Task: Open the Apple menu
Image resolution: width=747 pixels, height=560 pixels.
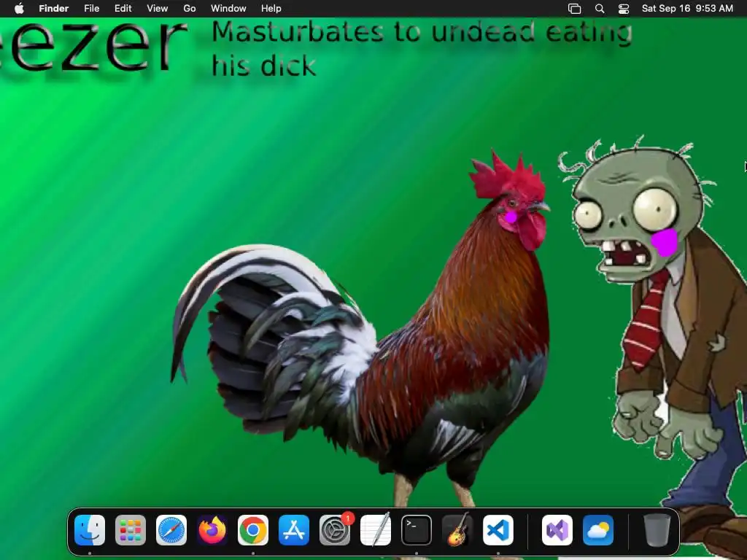Action: click(x=19, y=9)
